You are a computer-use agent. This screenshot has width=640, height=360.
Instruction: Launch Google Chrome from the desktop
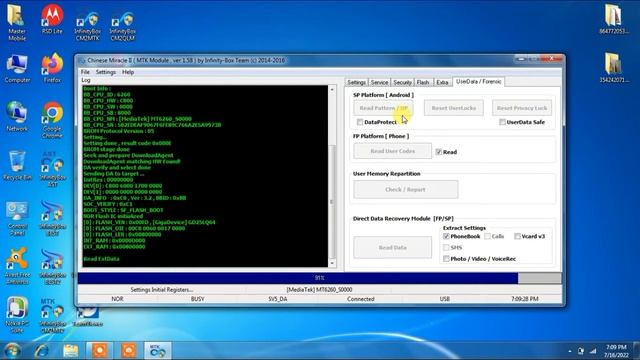[x=52, y=120]
